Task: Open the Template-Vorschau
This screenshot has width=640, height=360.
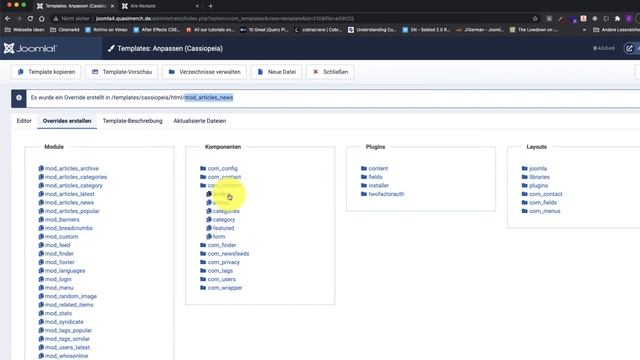Action: (122, 72)
